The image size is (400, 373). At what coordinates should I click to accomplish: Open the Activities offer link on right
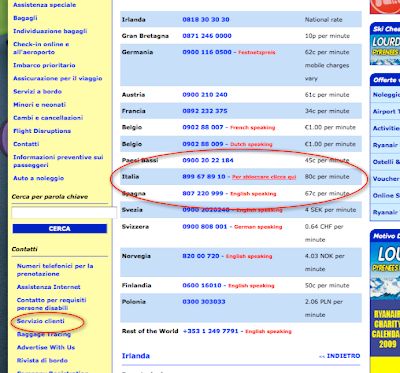click(x=386, y=128)
